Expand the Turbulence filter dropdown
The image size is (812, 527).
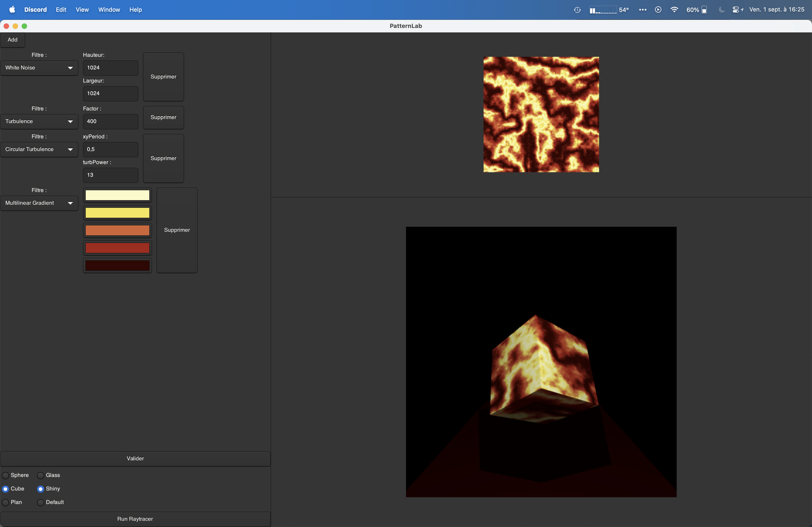[39, 121]
